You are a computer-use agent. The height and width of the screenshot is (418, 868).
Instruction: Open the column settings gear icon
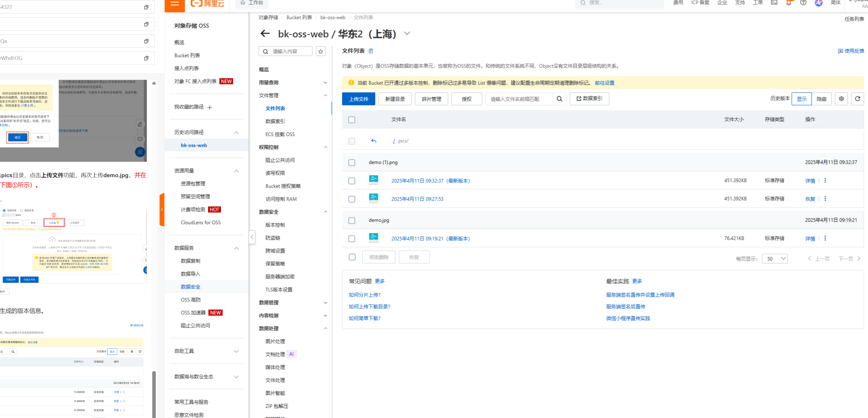click(x=841, y=99)
